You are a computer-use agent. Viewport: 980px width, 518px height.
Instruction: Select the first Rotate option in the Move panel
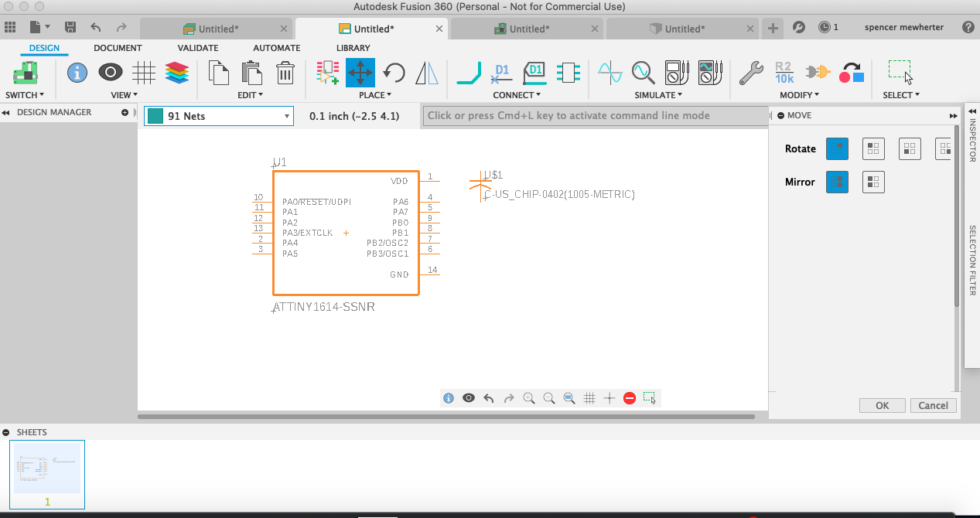[838, 148]
